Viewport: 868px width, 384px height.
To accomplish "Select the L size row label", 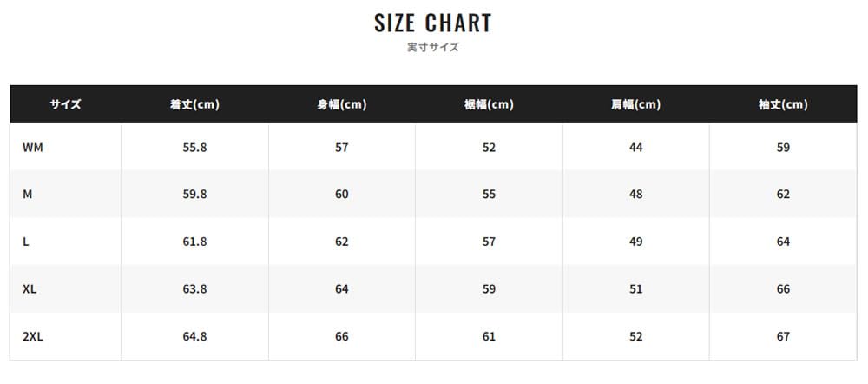I will [x=26, y=242].
